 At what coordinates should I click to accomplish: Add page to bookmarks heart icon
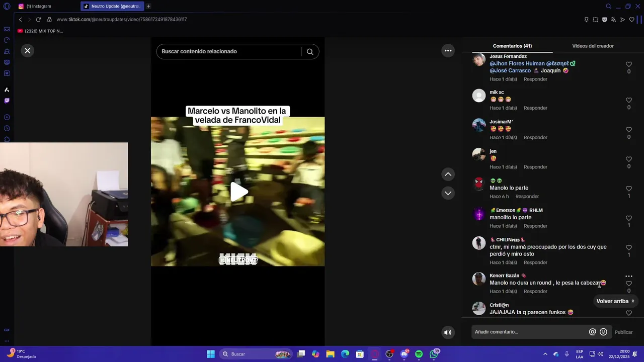click(x=632, y=20)
